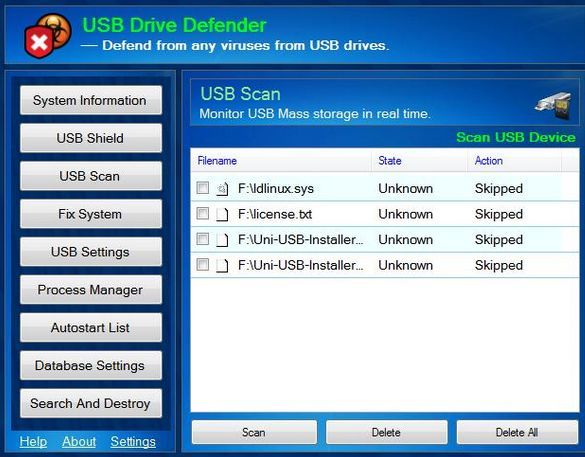Screen dimensions: 585x457
Task: Click the first Uni-USB-Installer file icon
Action: [x=222, y=240]
